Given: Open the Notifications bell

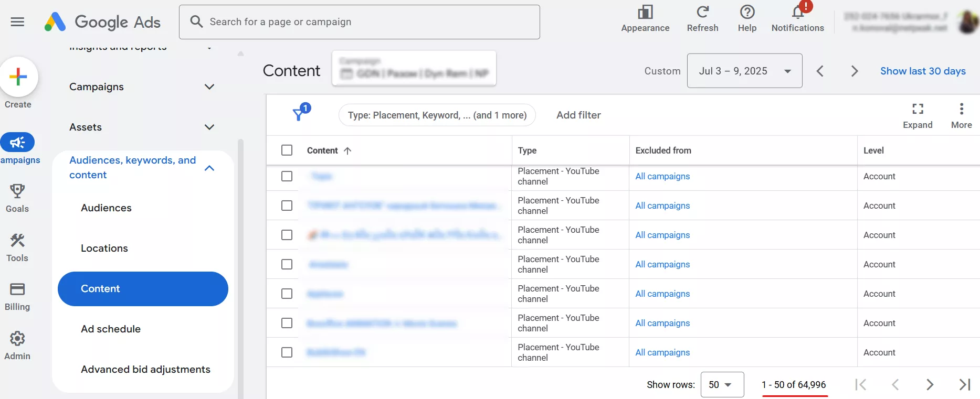Looking at the screenshot, I should pyautogui.click(x=797, y=13).
